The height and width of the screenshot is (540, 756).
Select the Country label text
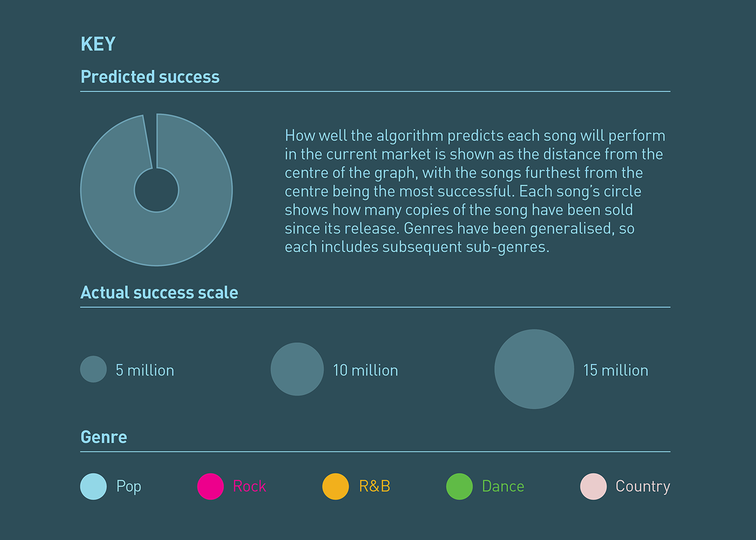643,487
